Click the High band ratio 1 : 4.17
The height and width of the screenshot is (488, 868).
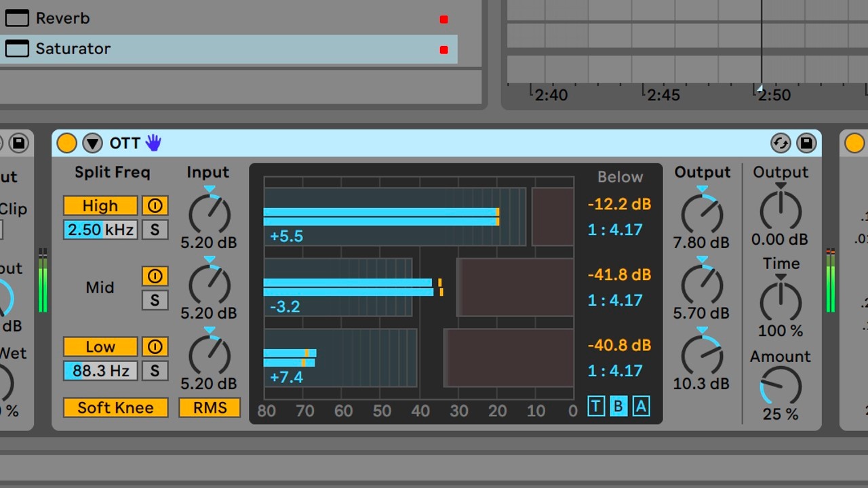tap(615, 230)
